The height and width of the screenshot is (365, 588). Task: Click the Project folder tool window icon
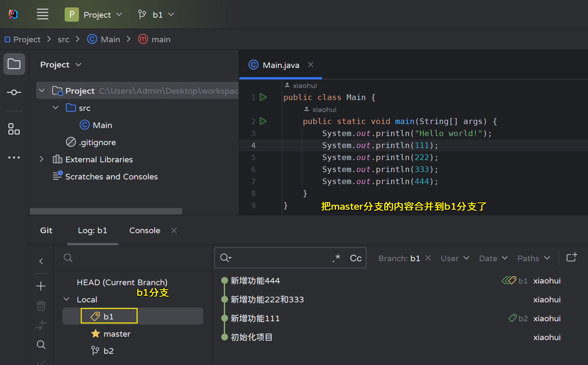coord(14,64)
